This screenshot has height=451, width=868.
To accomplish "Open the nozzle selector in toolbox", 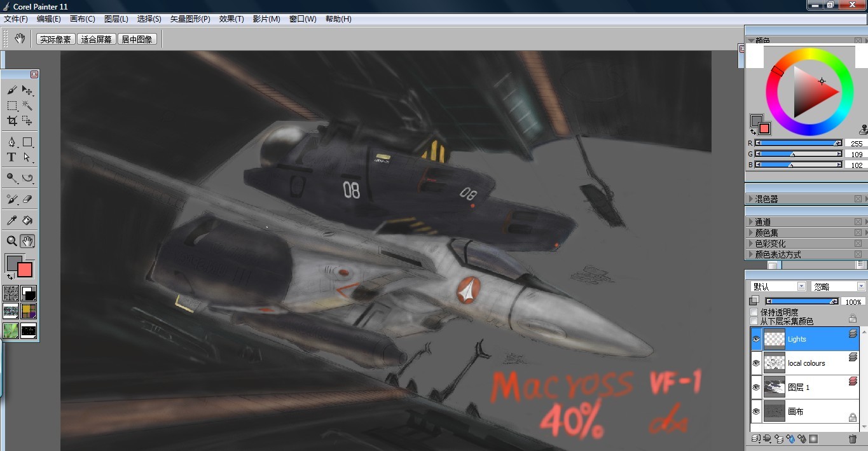I will (29, 331).
